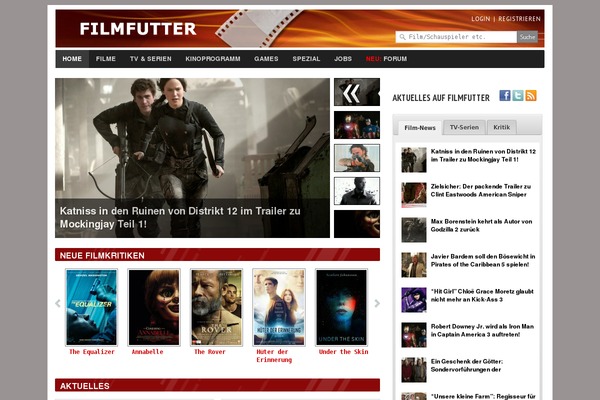The height and width of the screenshot is (400, 600).
Task: Open news: Katniss in den Ruinen von Distrikt 12
Action: pyautogui.click(x=483, y=155)
